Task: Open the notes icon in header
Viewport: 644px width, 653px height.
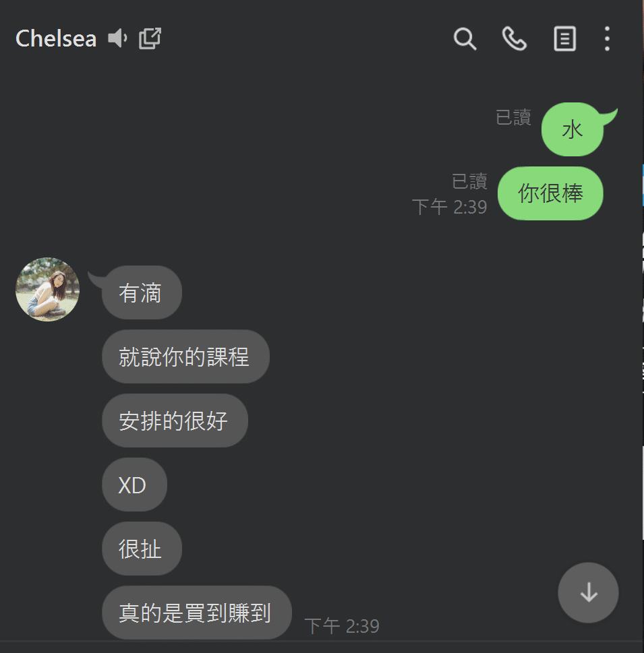Action: click(x=565, y=38)
